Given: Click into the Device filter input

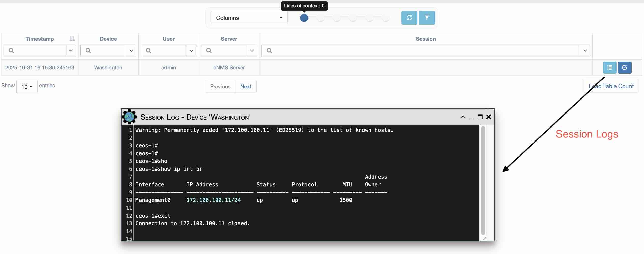Looking at the screenshot, I should [104, 51].
